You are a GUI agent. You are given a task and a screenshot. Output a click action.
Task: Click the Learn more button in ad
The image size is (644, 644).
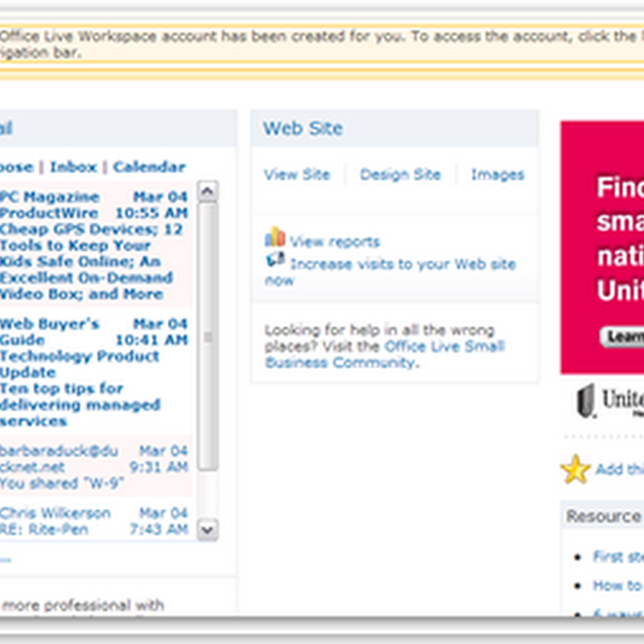pyautogui.click(x=621, y=336)
